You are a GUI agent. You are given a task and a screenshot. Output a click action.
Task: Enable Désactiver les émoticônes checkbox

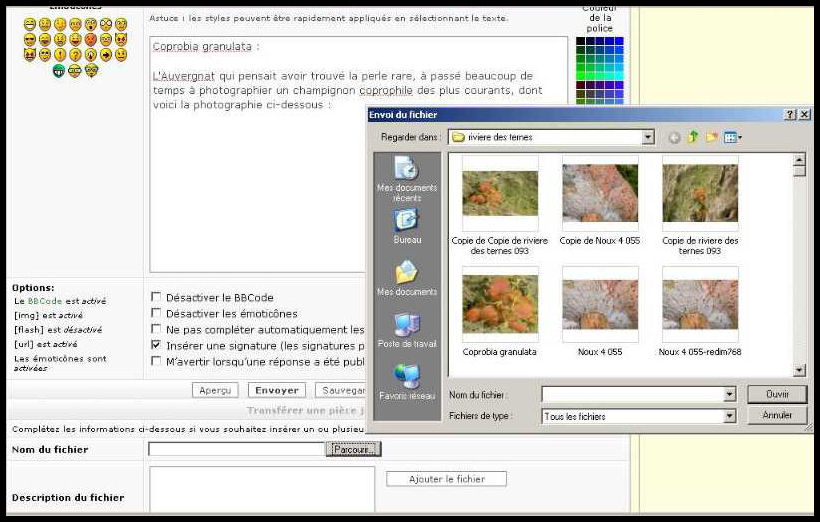(x=156, y=313)
